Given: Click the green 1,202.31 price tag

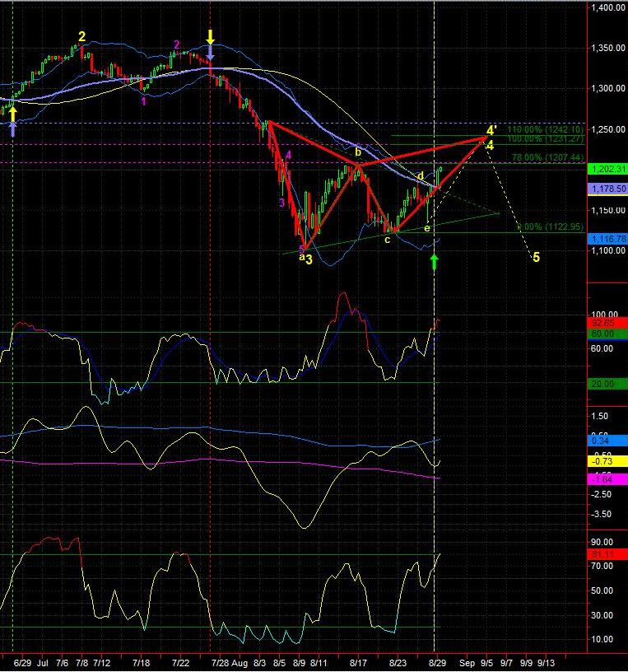Looking at the screenshot, I should click(x=607, y=169).
